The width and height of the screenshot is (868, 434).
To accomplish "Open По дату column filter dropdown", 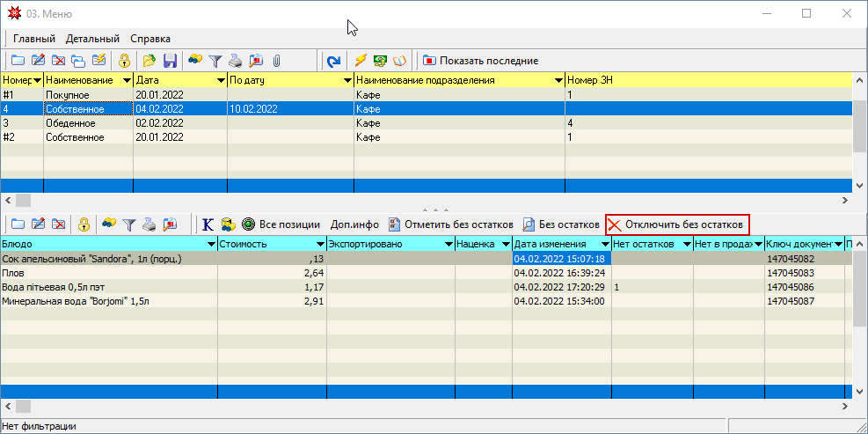I will coord(347,80).
